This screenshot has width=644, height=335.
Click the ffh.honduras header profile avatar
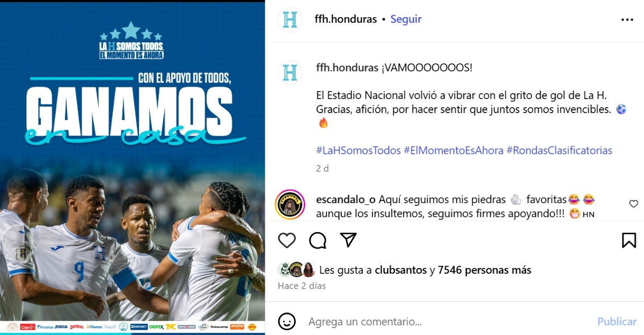coord(290,20)
